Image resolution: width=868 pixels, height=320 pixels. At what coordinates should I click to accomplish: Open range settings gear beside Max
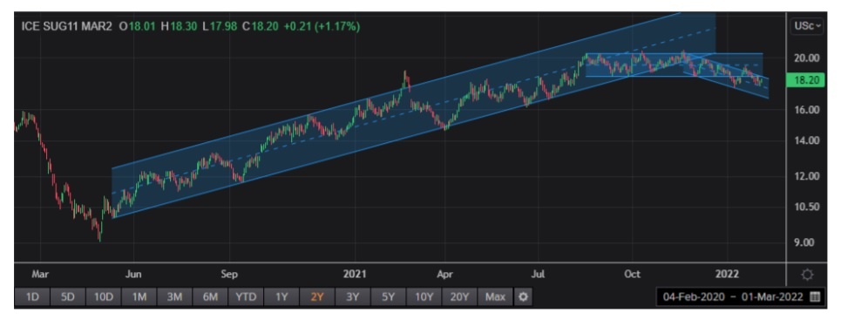click(523, 296)
